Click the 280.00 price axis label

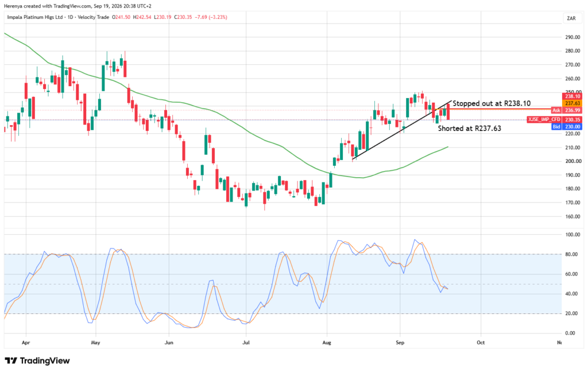pyautogui.click(x=574, y=51)
